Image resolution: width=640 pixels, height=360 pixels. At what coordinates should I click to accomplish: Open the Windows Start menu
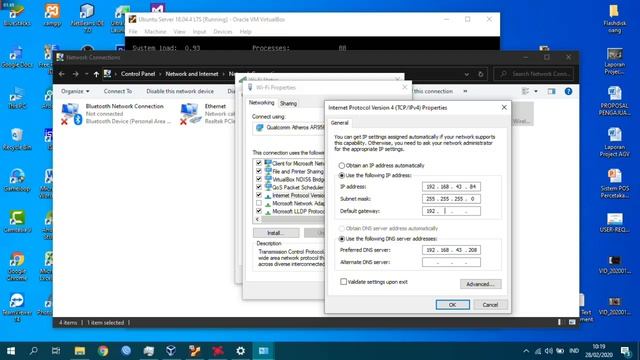(11, 351)
